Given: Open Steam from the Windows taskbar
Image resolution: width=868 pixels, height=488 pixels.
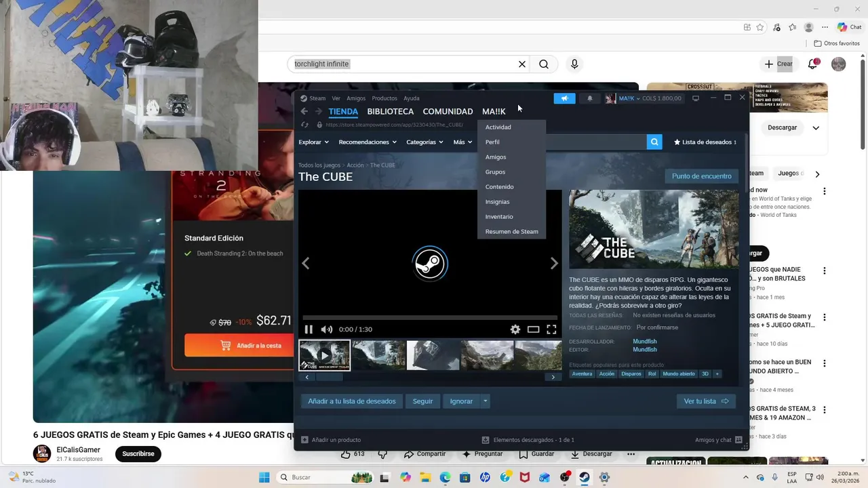Looking at the screenshot, I should [x=584, y=477].
